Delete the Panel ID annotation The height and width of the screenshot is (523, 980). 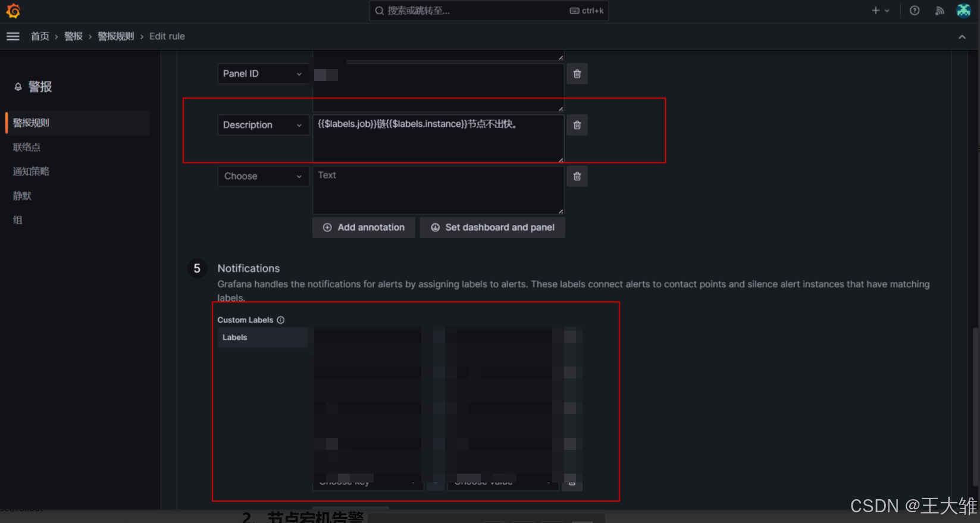(x=577, y=74)
